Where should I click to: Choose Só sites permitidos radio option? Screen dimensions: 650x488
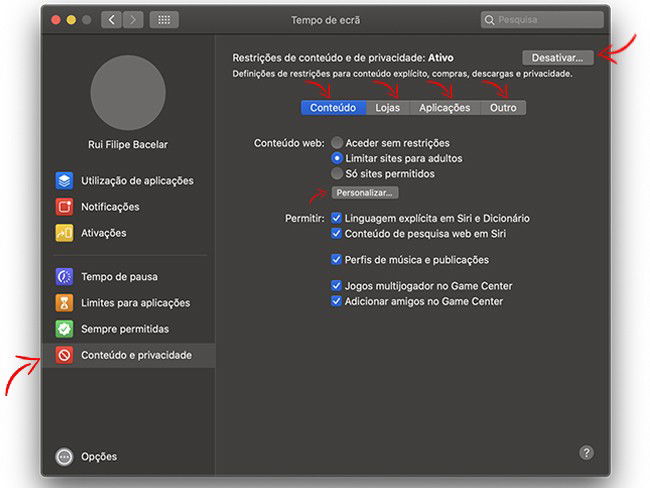click(338, 173)
